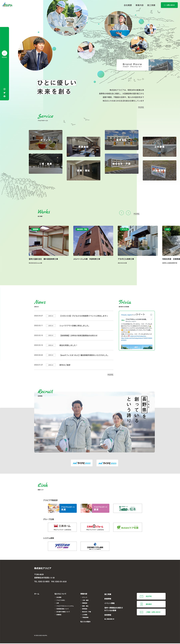Click アスピアマネジメントシステム in the footer
The image size is (180, 644).
(x=65, y=606)
